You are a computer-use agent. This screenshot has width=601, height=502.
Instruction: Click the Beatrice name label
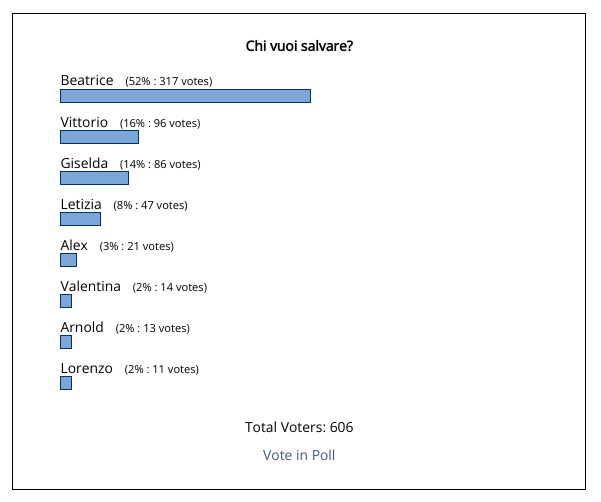coord(87,80)
